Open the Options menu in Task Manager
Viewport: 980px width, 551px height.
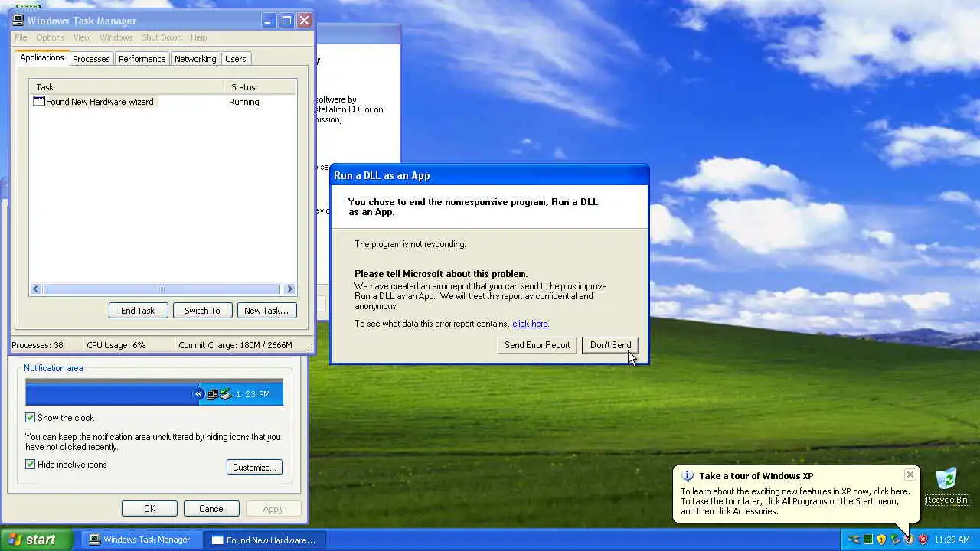point(51,37)
